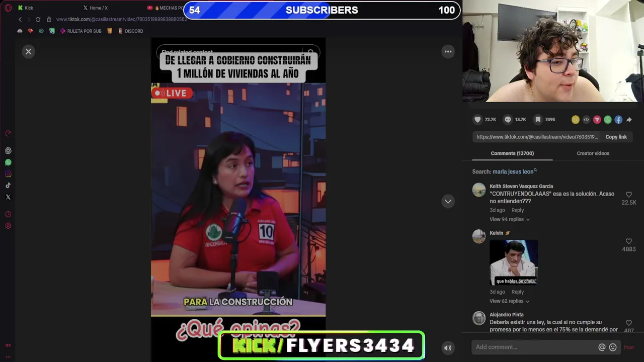644x362 pixels.
Task: Expand View 94 replies
Action: coord(509,219)
